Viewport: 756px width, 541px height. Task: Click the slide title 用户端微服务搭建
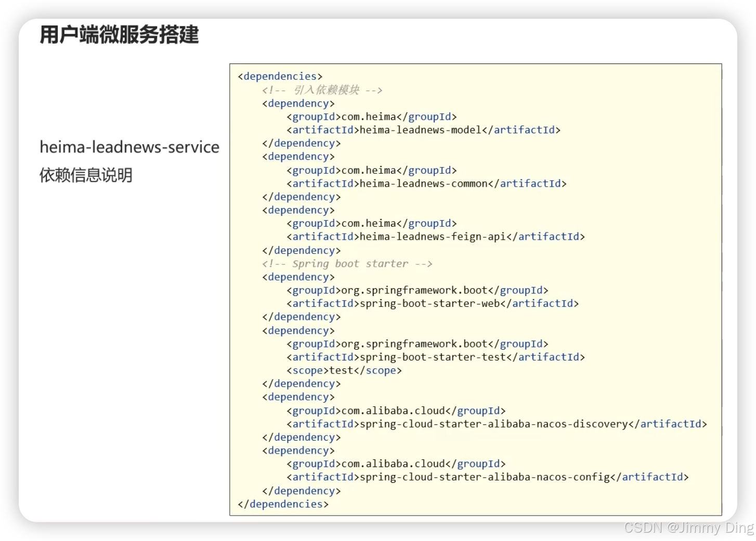click(119, 35)
